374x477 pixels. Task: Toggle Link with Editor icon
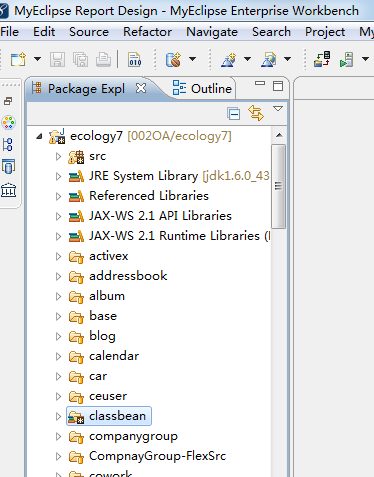click(256, 113)
